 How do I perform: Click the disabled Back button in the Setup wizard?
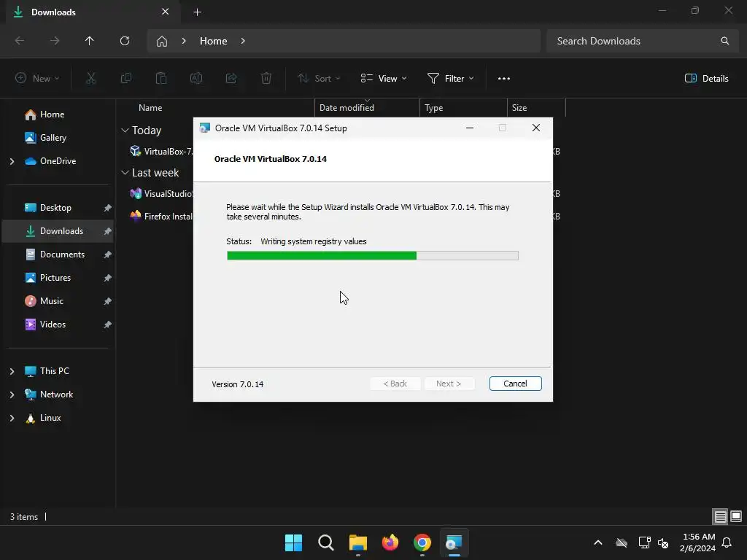pos(395,384)
